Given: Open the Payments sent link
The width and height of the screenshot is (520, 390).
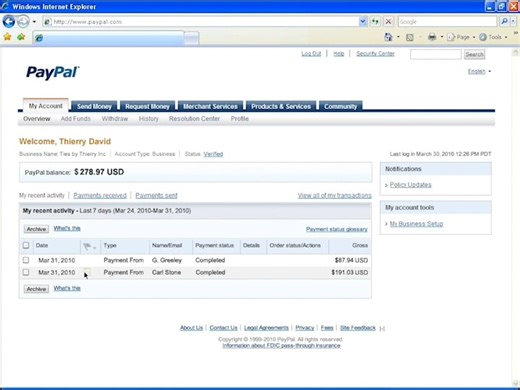Looking at the screenshot, I should tap(156, 195).
